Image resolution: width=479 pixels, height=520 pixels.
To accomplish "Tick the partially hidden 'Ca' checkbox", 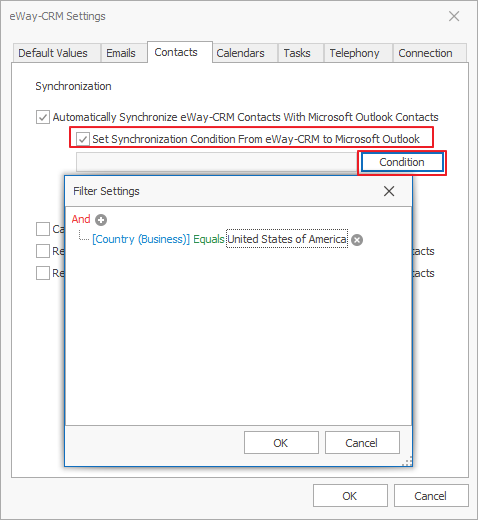I will pos(43,229).
